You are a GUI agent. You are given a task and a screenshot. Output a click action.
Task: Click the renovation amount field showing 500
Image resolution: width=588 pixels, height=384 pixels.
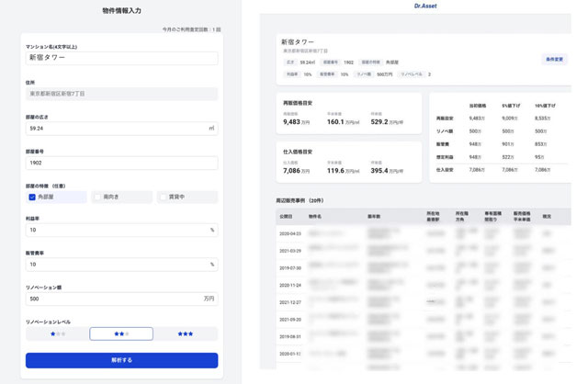121,299
